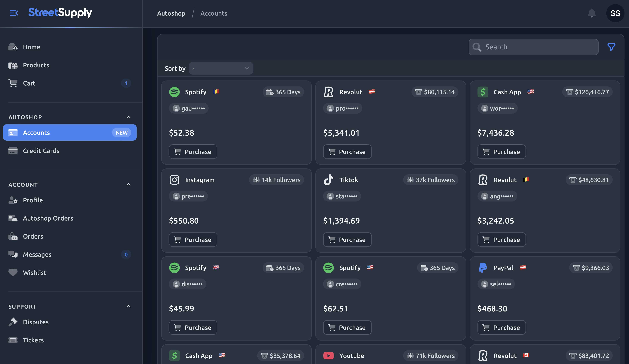Select Accounts in the Autoshop menu
The width and height of the screenshot is (629, 364).
click(x=70, y=132)
